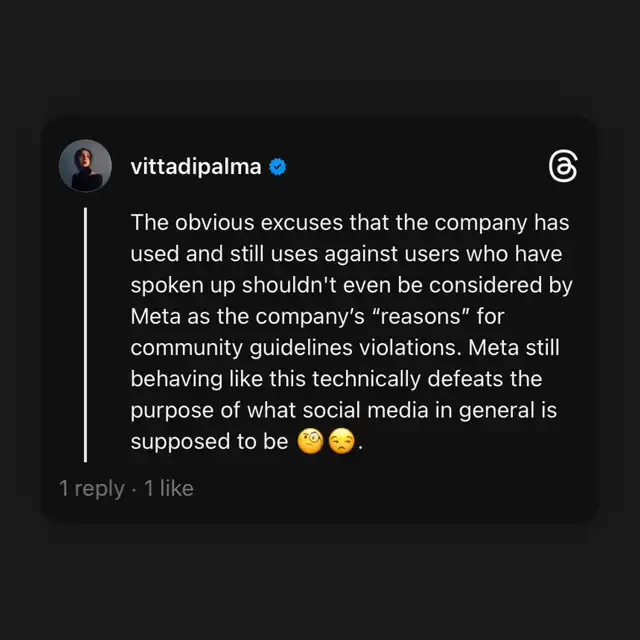The width and height of the screenshot is (640, 640).
Task: Click the line starting "The obvious excuses"
Action: click(350, 223)
